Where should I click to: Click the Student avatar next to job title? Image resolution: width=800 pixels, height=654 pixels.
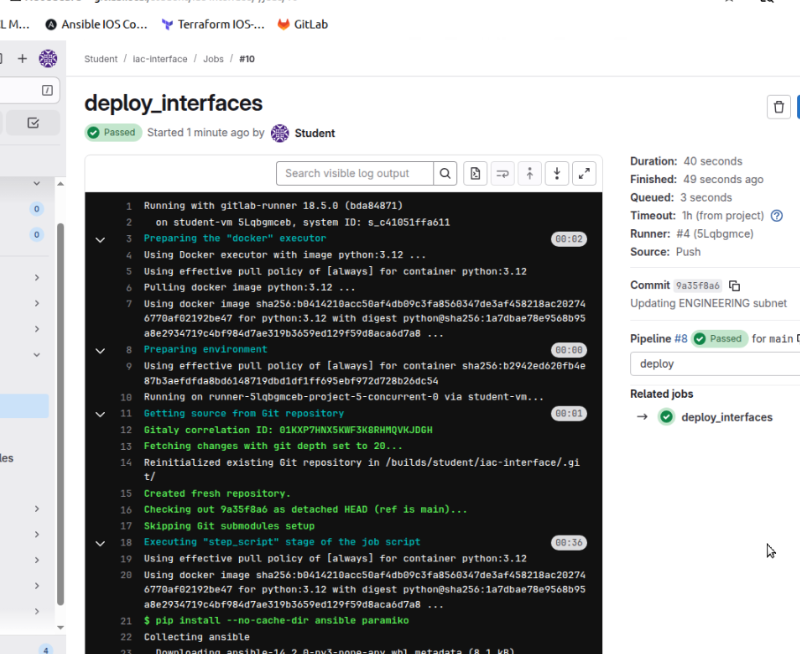280,133
